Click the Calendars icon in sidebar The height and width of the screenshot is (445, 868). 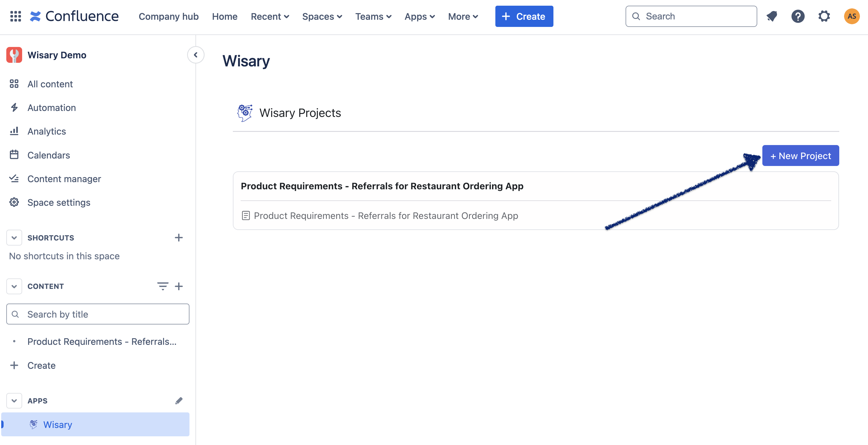point(14,154)
